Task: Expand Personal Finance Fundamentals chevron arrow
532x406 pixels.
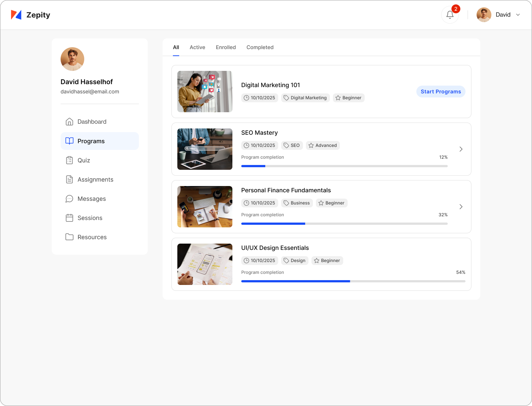Action: pyautogui.click(x=461, y=207)
